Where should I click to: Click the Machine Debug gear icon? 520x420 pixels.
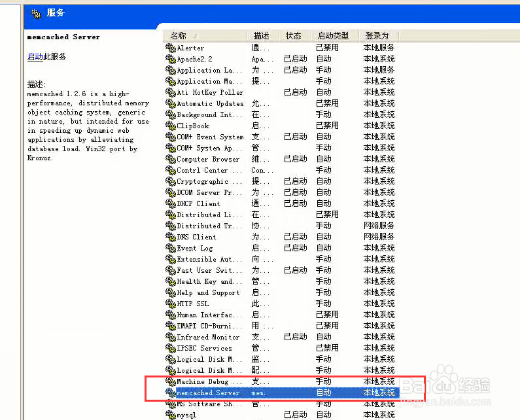171,381
